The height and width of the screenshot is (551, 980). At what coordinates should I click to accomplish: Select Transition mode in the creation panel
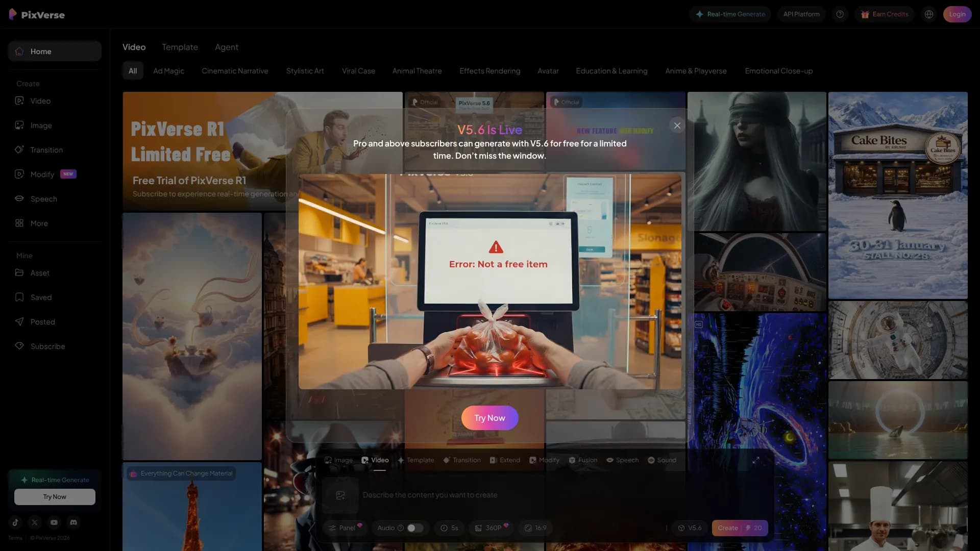tap(462, 460)
